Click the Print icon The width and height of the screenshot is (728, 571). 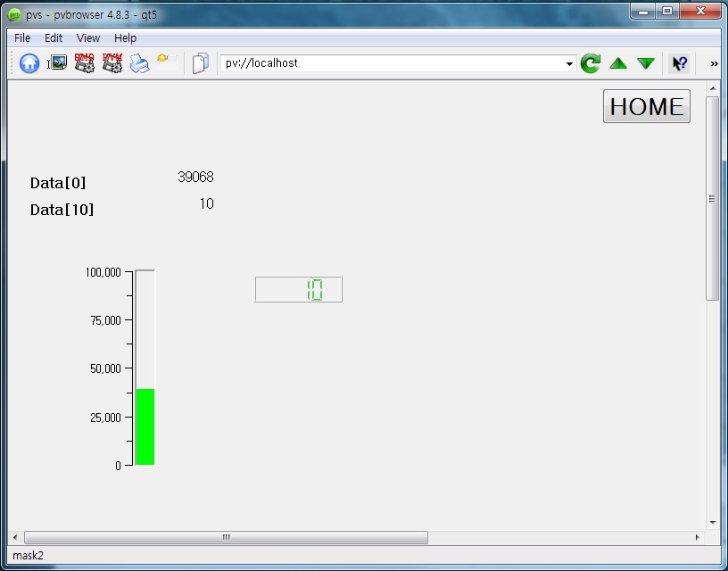(x=138, y=62)
